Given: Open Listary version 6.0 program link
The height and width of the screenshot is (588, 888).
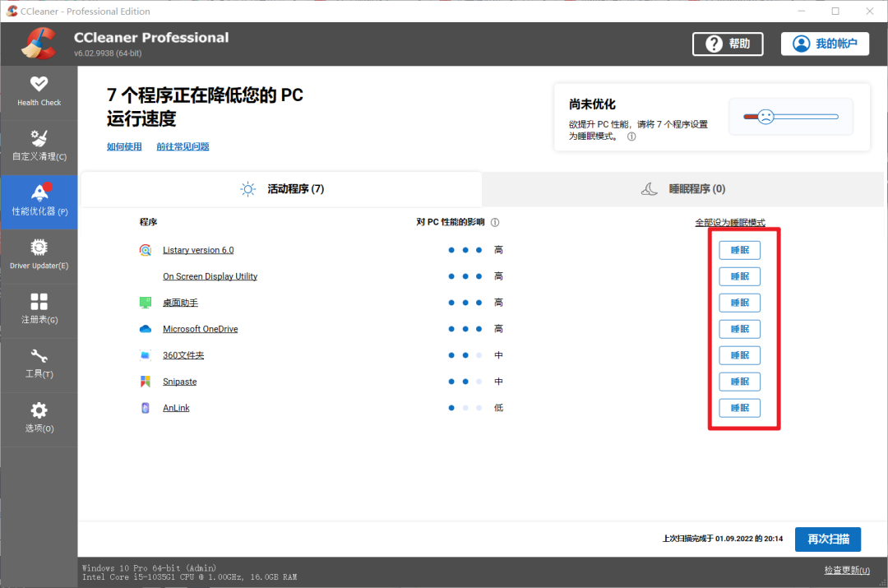Looking at the screenshot, I should pos(198,250).
